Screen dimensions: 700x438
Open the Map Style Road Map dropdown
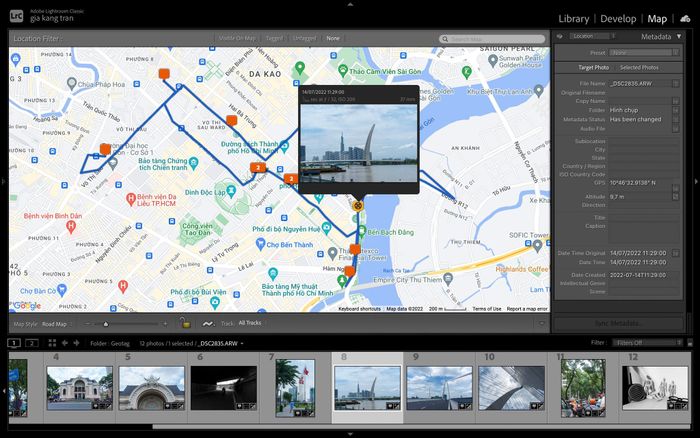pos(57,324)
